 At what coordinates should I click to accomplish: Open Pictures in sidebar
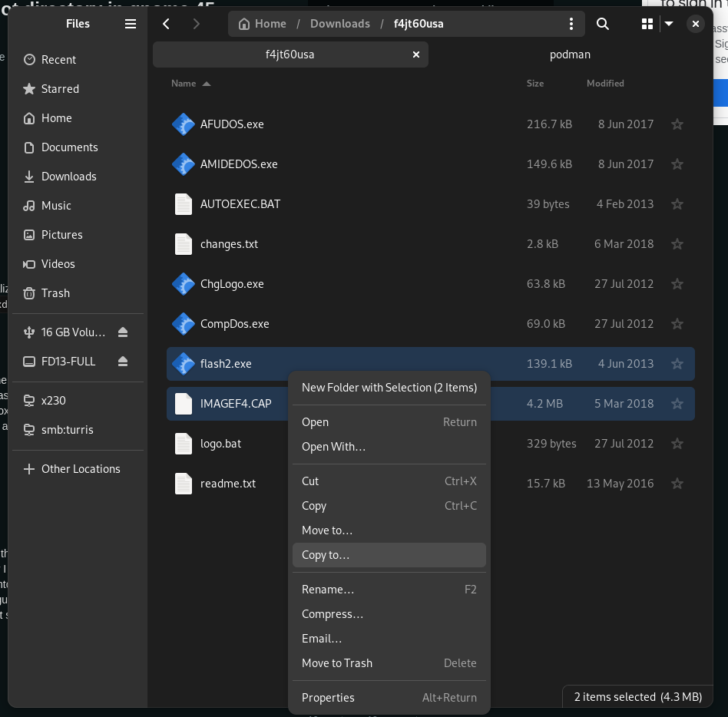pyautogui.click(x=78, y=235)
